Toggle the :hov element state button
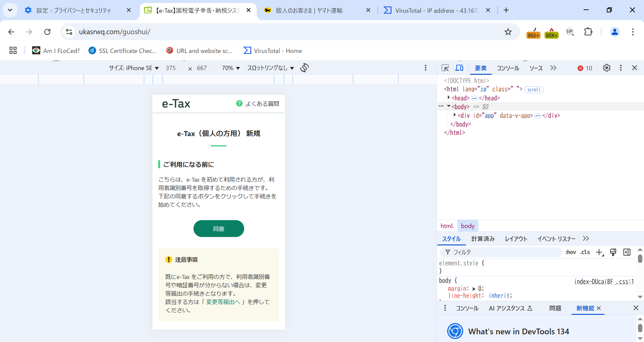The image size is (644, 342). (x=571, y=252)
